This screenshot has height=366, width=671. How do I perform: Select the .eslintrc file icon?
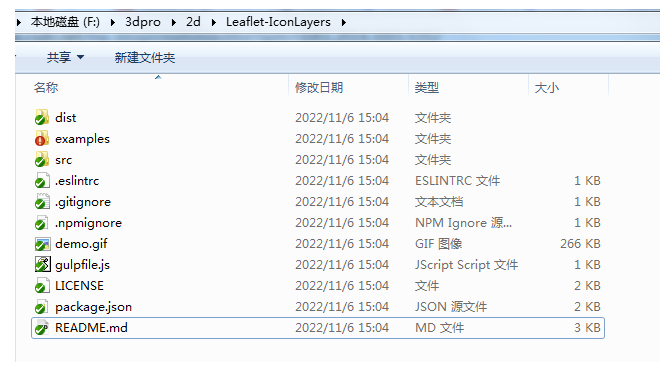click(x=42, y=180)
